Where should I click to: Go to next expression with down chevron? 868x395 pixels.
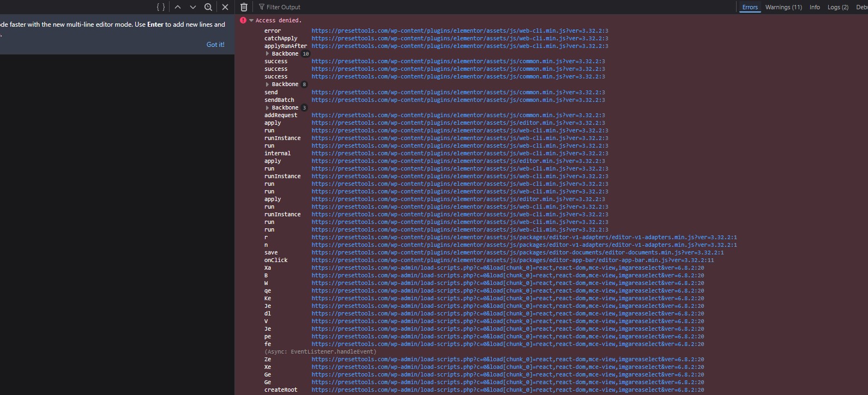click(193, 7)
